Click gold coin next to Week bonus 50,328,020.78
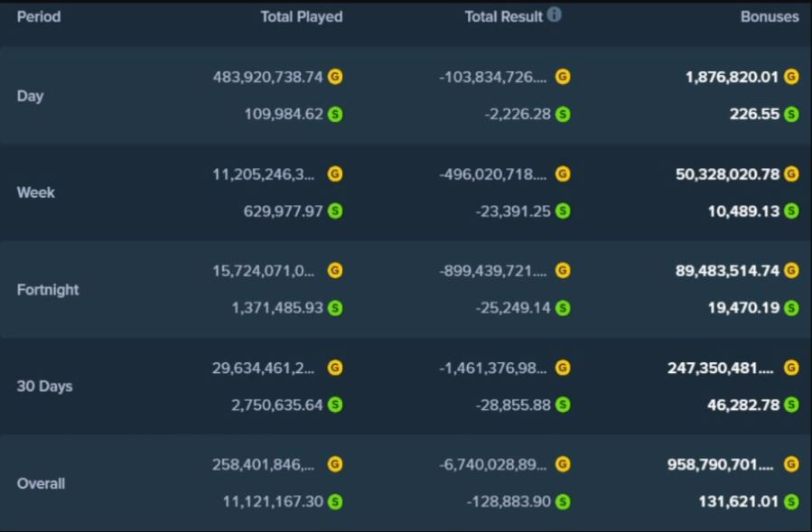 pos(791,173)
